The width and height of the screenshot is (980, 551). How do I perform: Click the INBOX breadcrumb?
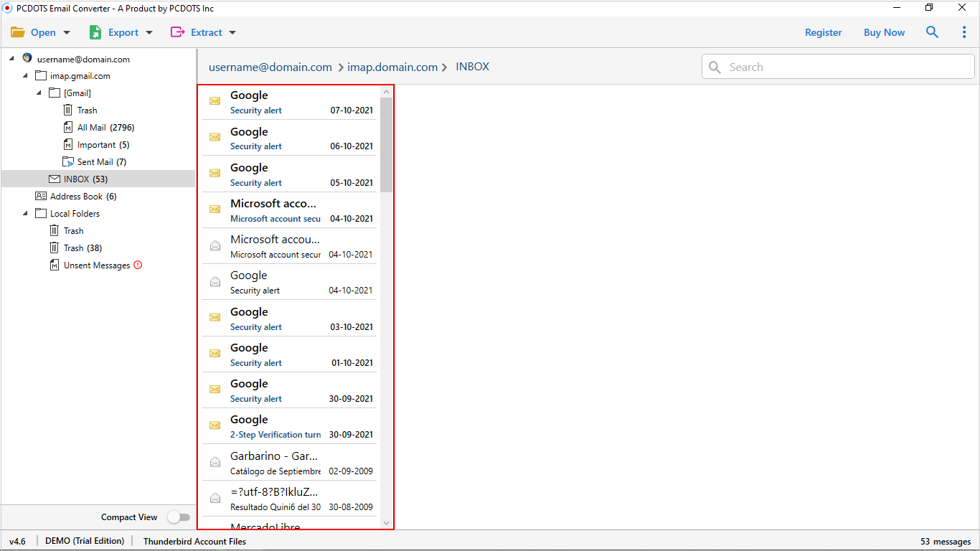pyautogui.click(x=472, y=67)
